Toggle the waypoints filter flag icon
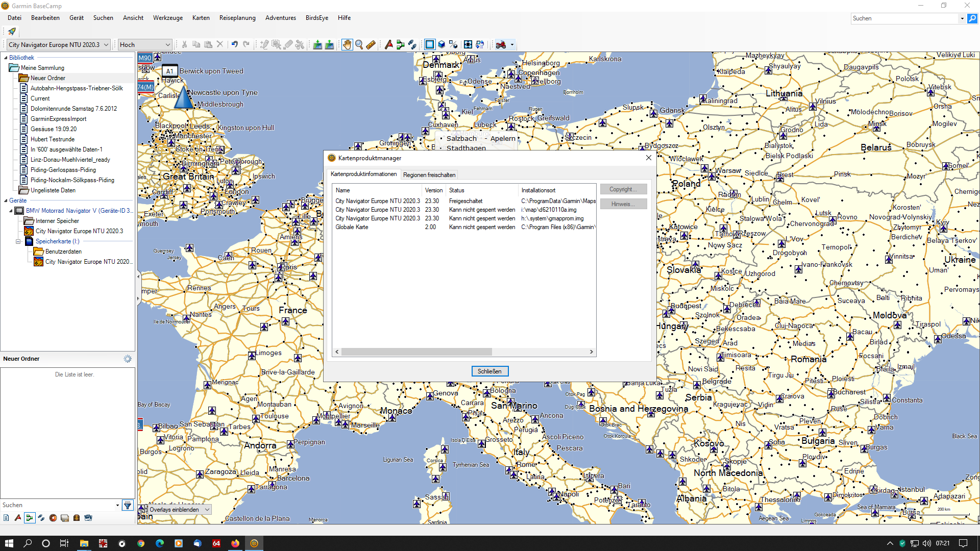This screenshot has width=980, height=551. coord(18,518)
